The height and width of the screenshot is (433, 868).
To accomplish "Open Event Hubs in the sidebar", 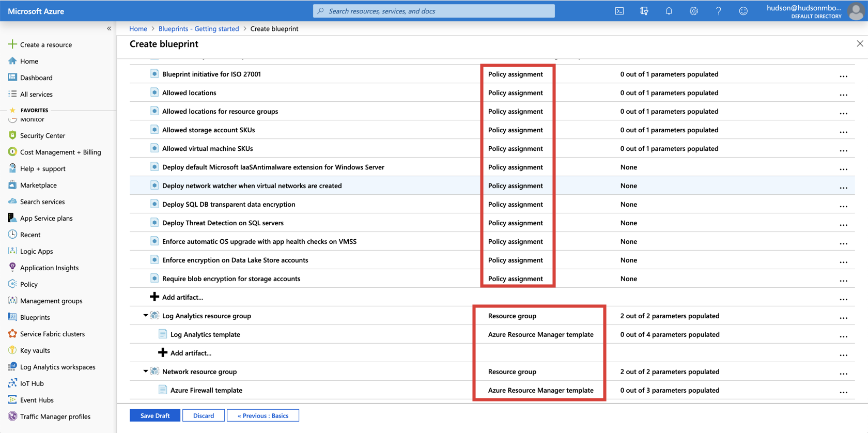I will pyautogui.click(x=37, y=400).
